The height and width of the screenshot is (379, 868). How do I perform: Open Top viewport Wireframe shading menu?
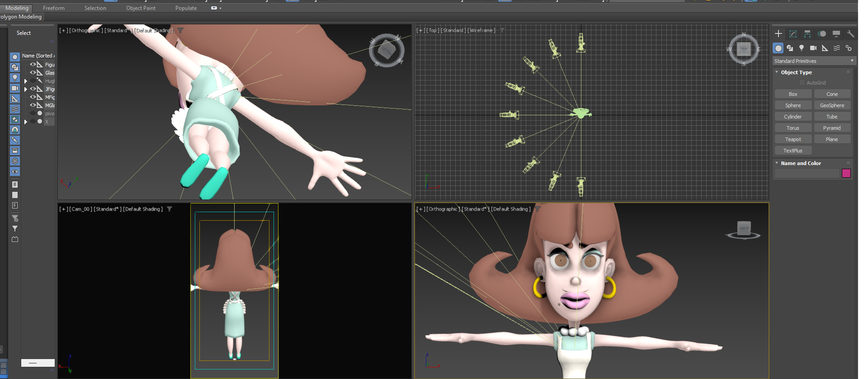(482, 30)
